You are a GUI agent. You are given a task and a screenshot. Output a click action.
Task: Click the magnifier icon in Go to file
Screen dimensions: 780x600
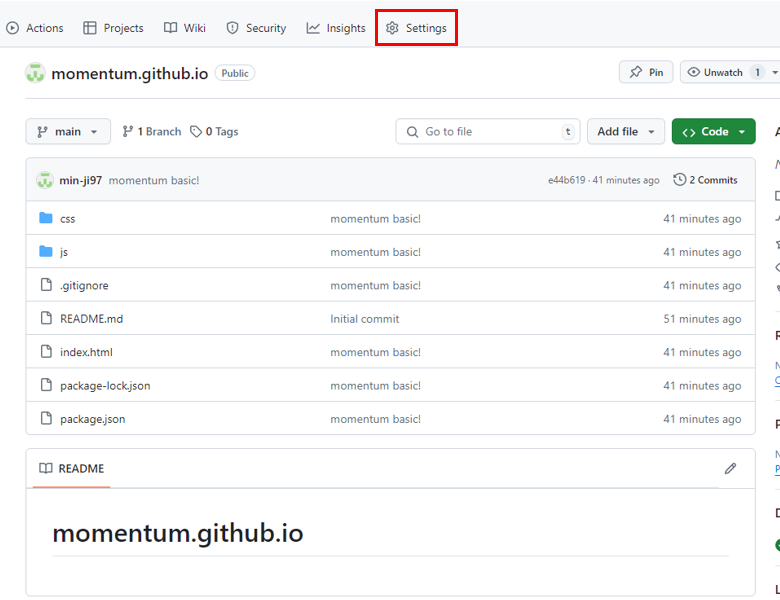[x=412, y=132]
